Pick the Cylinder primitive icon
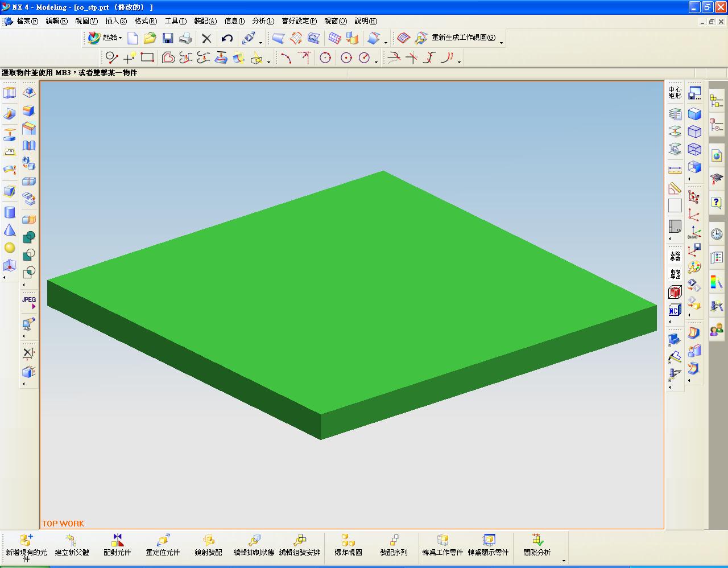This screenshot has width=728, height=568. pos(10,212)
